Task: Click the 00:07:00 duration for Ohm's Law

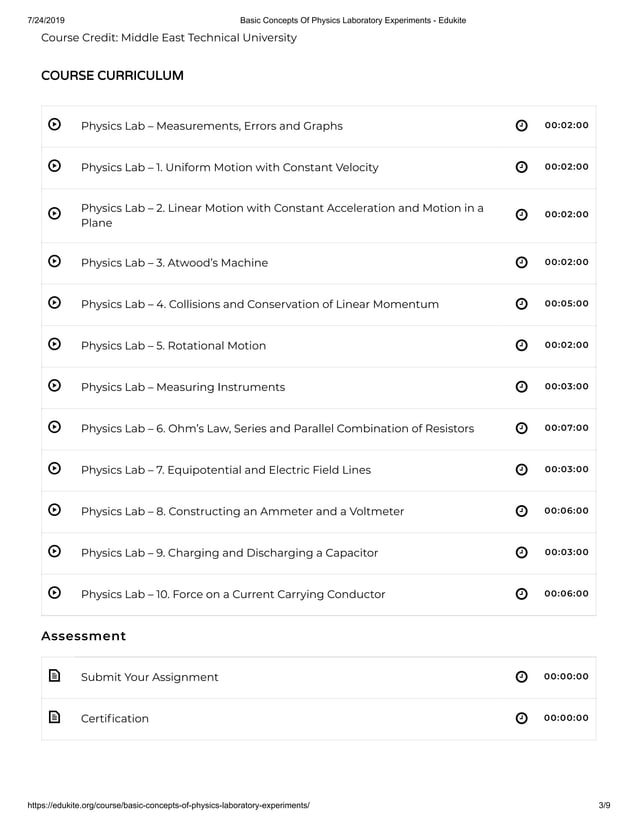Action: (x=566, y=428)
